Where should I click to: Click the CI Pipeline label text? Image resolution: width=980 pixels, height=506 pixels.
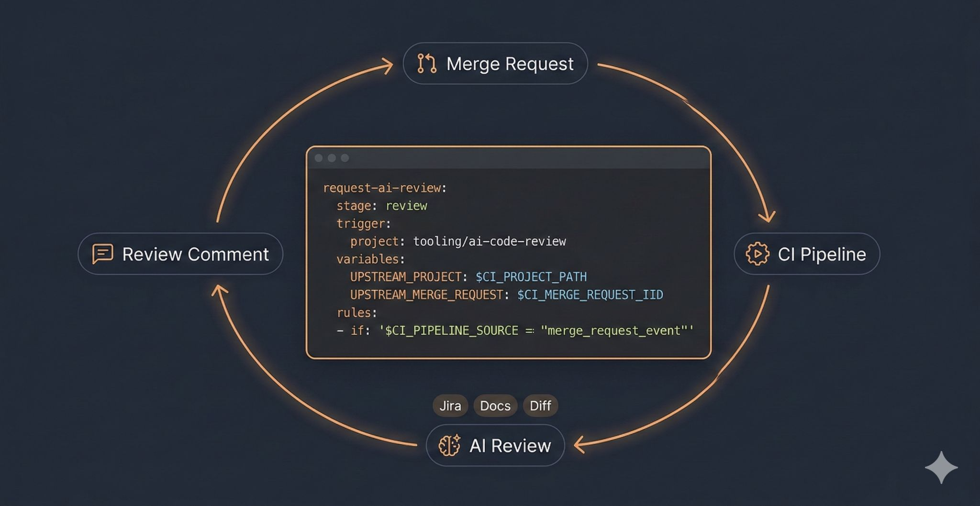(x=822, y=254)
